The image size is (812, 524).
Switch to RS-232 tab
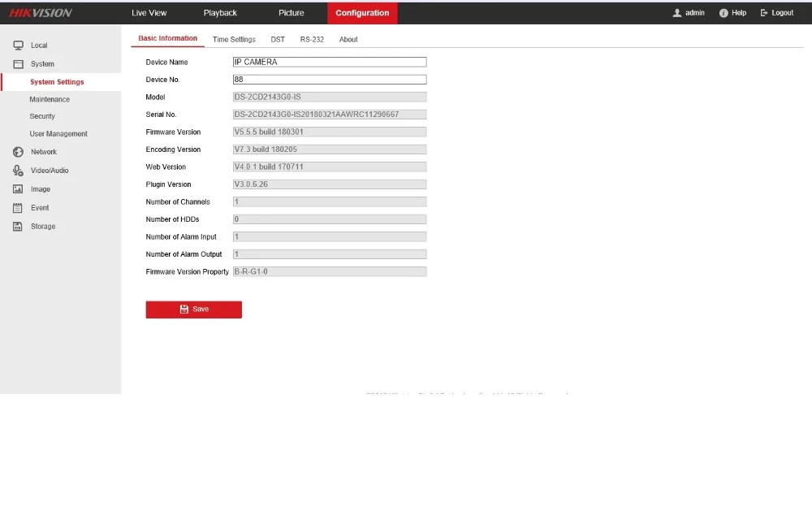(x=312, y=39)
